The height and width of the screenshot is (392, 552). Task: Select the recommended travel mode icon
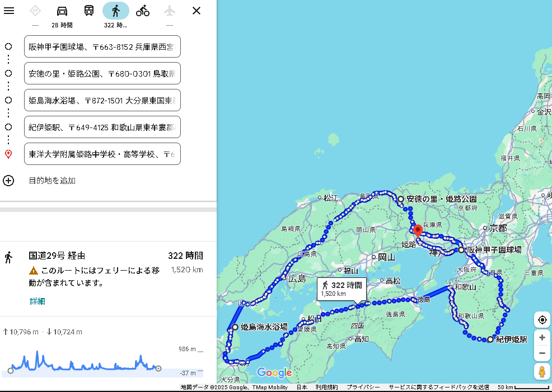pyautogui.click(x=35, y=11)
